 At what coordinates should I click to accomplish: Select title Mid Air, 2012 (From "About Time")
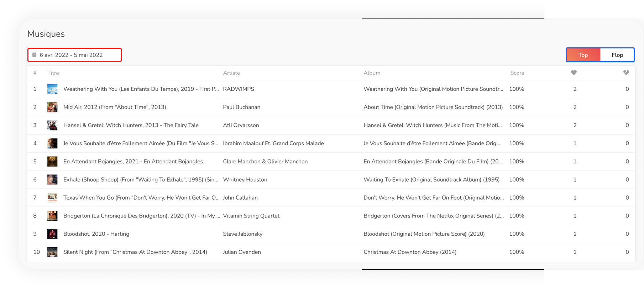tap(115, 107)
